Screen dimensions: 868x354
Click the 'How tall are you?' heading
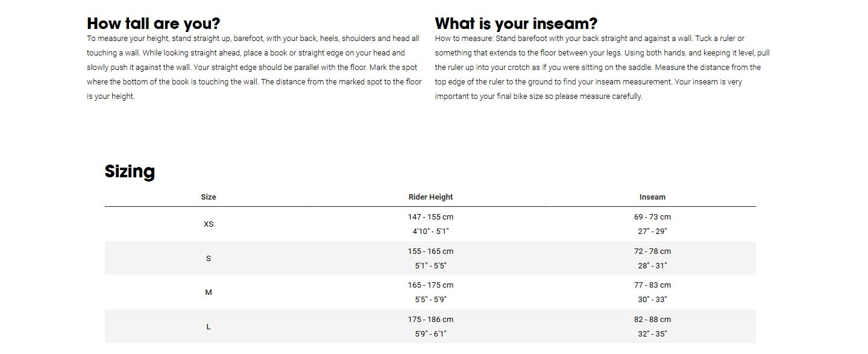point(154,24)
